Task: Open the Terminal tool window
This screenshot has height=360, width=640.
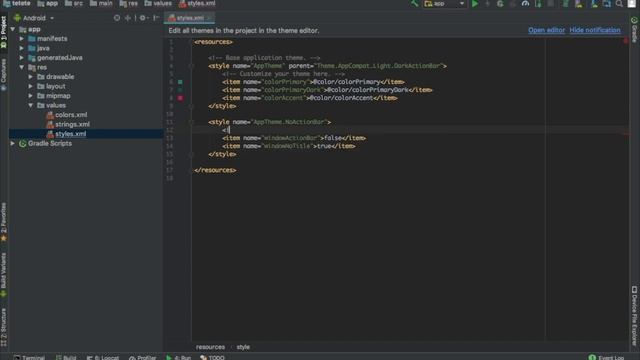Action: pos(29,357)
